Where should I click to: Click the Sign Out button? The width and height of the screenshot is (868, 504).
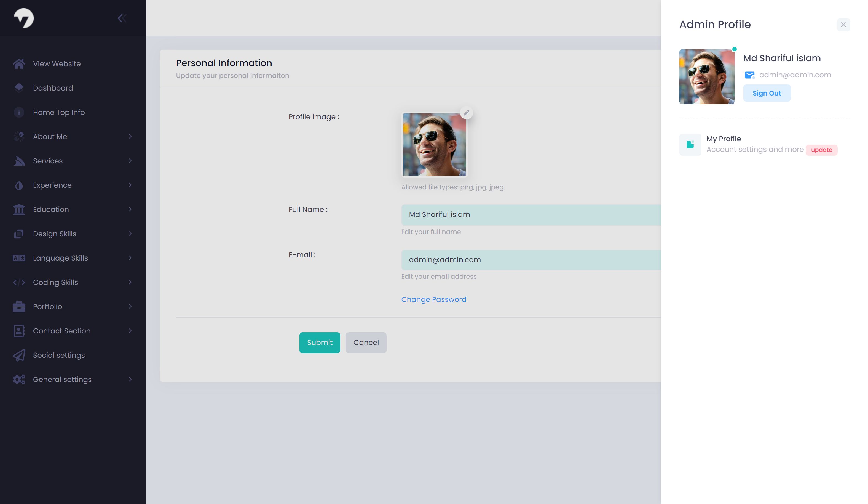click(x=766, y=93)
